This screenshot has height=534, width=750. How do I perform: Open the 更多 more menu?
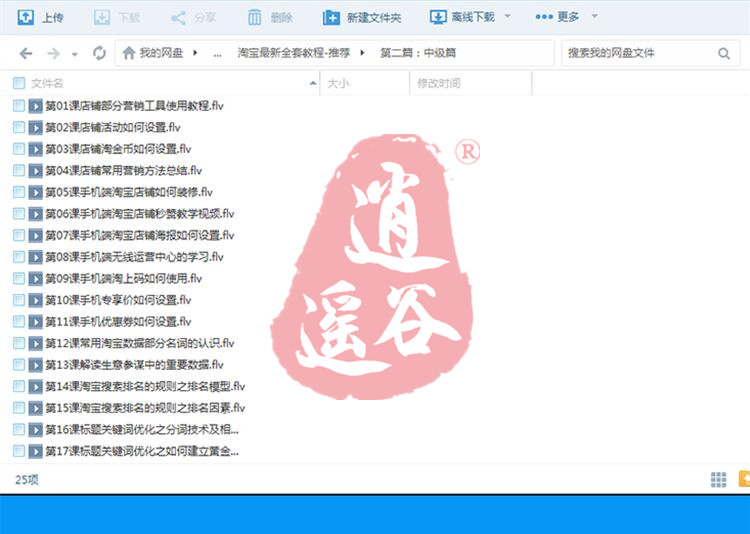coord(557,17)
